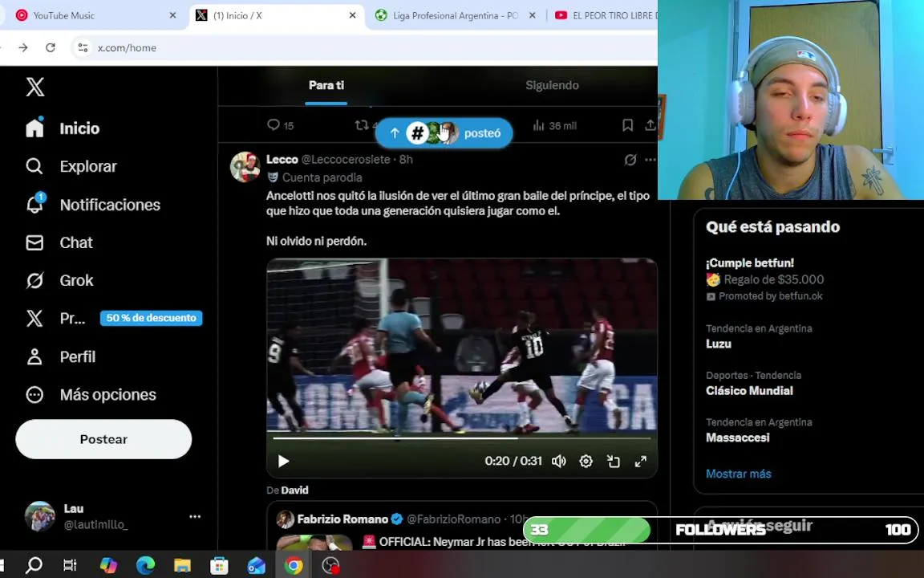924x578 pixels.
Task: Close the YouTube Music tab
Action: pyautogui.click(x=172, y=15)
